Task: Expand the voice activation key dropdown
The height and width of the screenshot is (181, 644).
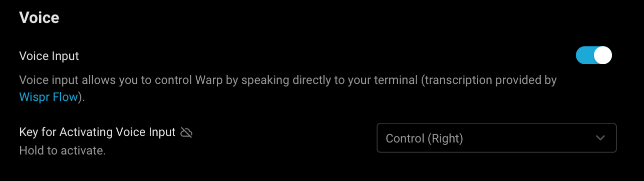Action: point(496,138)
